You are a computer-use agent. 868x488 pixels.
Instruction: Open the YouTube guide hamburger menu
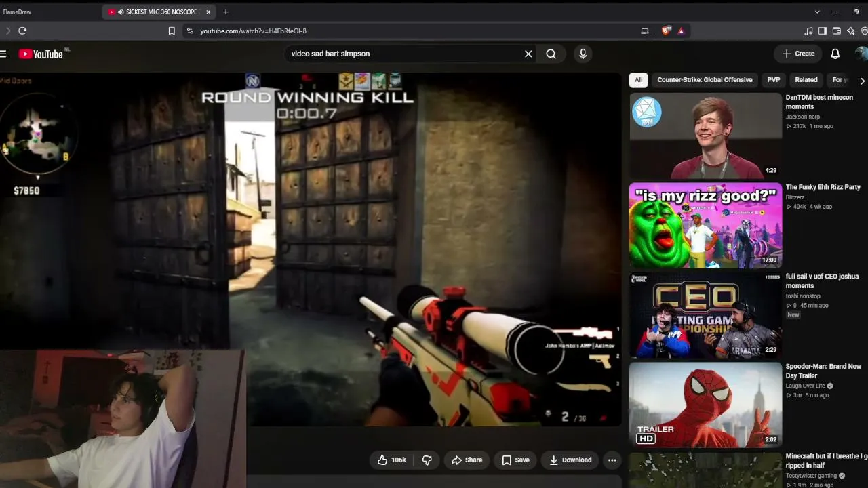[3, 54]
